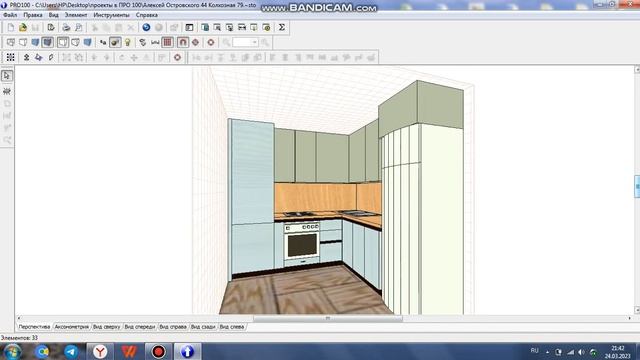Click the smooth edges icon left of lighting

pos(103,42)
